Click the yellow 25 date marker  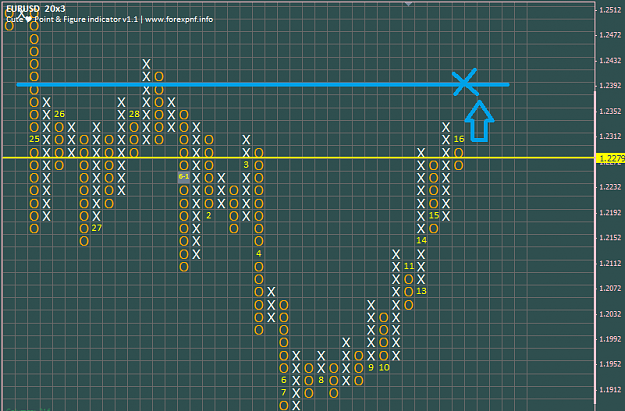[34, 139]
